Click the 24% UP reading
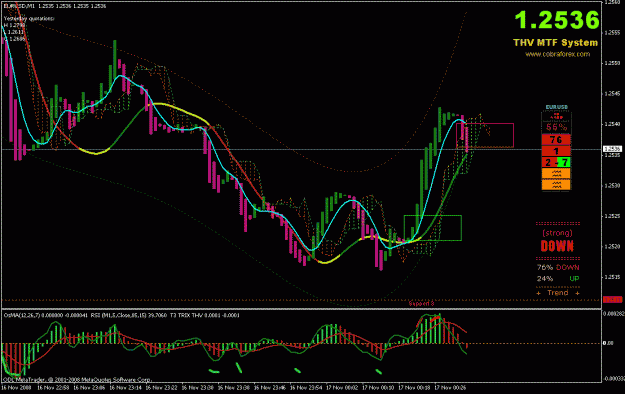The width and height of the screenshot is (625, 394). pos(558,279)
